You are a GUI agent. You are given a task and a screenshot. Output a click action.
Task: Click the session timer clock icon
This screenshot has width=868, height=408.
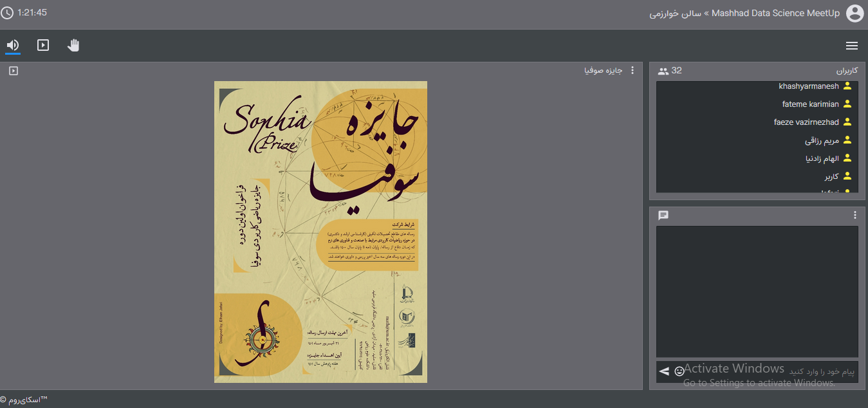(7, 13)
